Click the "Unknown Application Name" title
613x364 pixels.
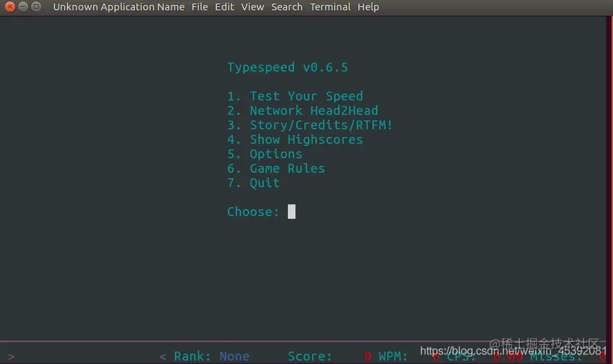(119, 7)
